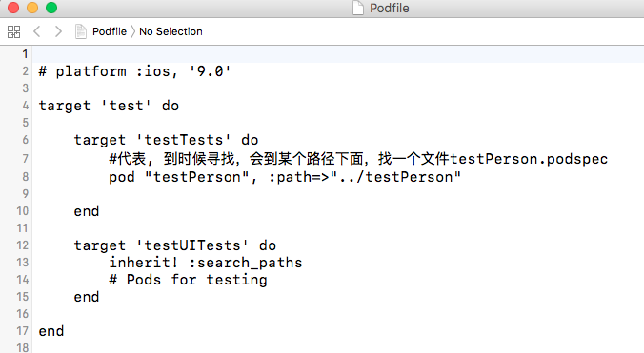Click the target 'test' do line
Screen dimensions: 644x353
point(109,106)
